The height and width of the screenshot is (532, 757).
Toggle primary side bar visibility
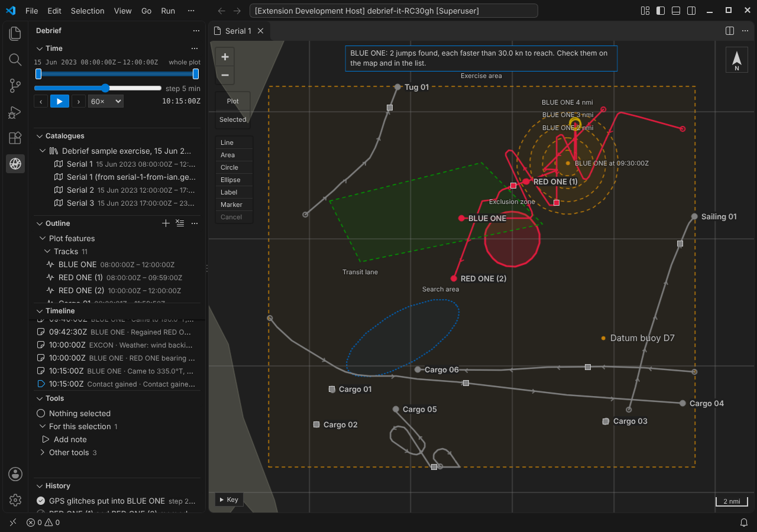pyautogui.click(x=661, y=11)
